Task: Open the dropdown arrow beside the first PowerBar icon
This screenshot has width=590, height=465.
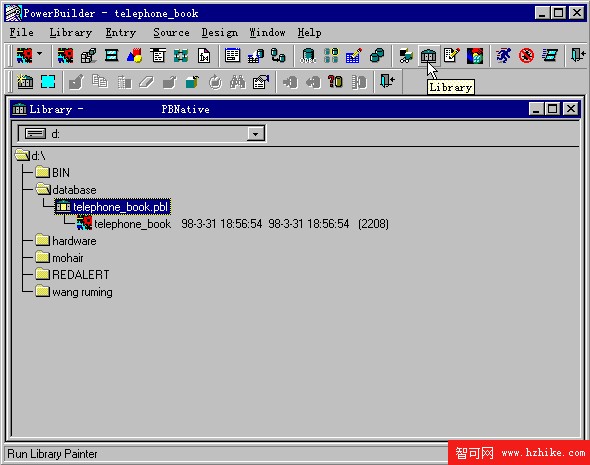Action: point(40,55)
